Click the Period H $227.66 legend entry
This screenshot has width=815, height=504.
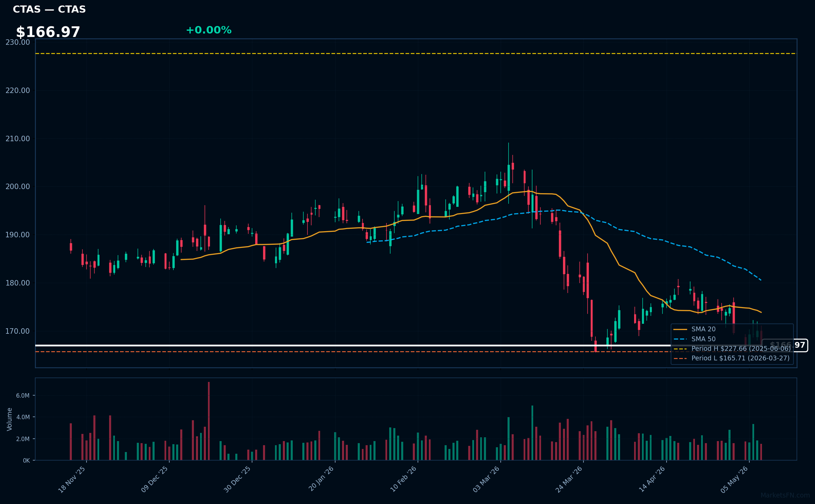[732, 349]
